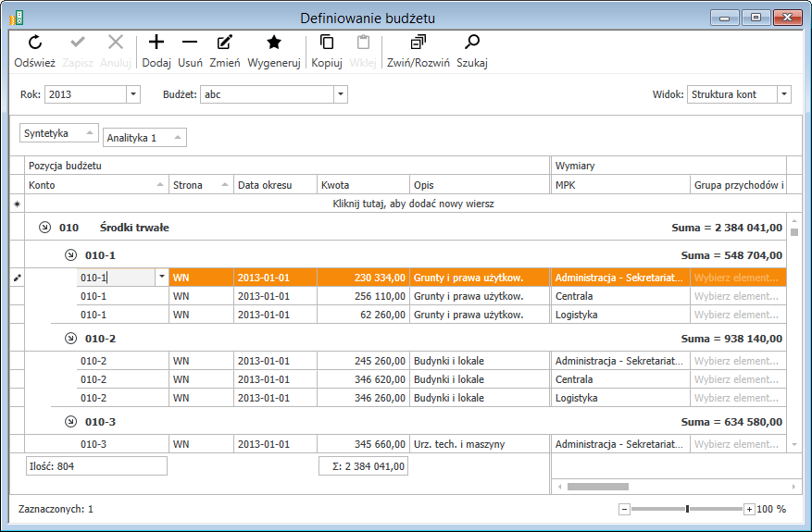Click the Kwota column header

coord(364,185)
